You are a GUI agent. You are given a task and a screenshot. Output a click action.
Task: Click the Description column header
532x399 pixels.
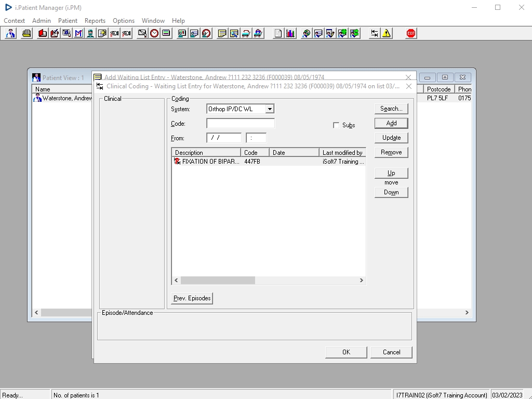point(206,153)
